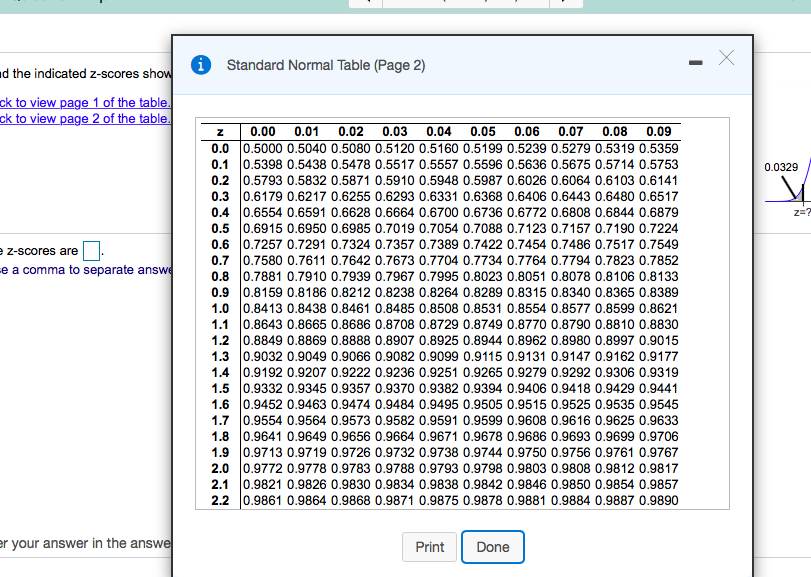Click the row label 1.8
The image size is (811, 577).
(220, 436)
